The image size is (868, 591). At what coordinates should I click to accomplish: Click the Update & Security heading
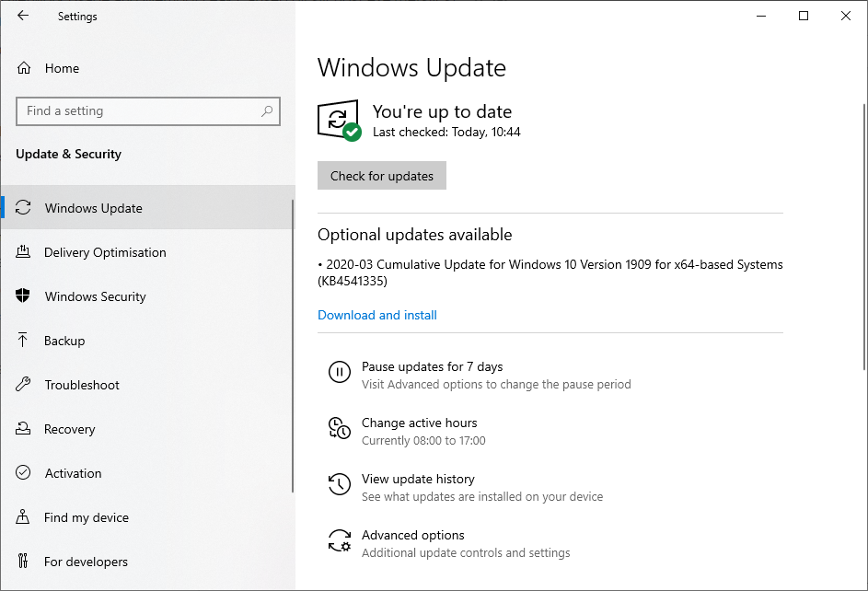tap(68, 154)
